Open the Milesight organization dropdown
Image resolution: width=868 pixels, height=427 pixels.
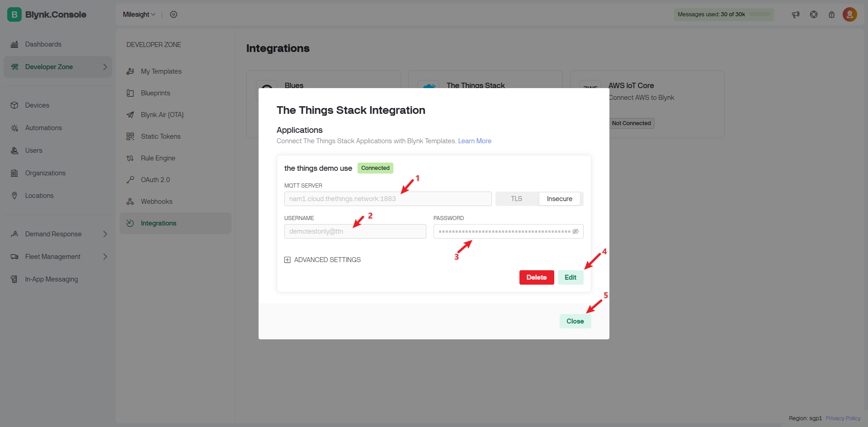click(139, 14)
